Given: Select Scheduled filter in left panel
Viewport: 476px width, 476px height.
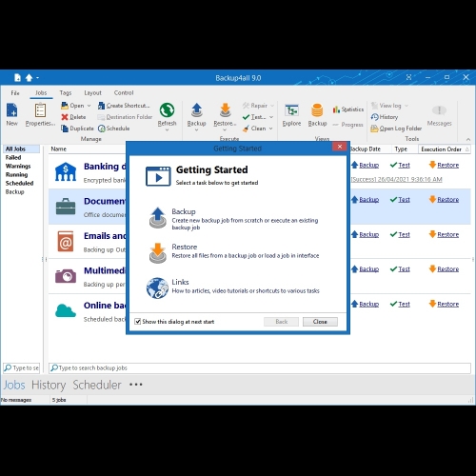Looking at the screenshot, I should point(19,184).
